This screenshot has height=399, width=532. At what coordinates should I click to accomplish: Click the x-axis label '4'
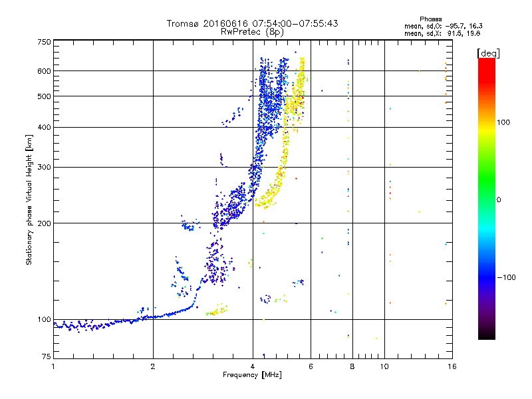tap(253, 366)
